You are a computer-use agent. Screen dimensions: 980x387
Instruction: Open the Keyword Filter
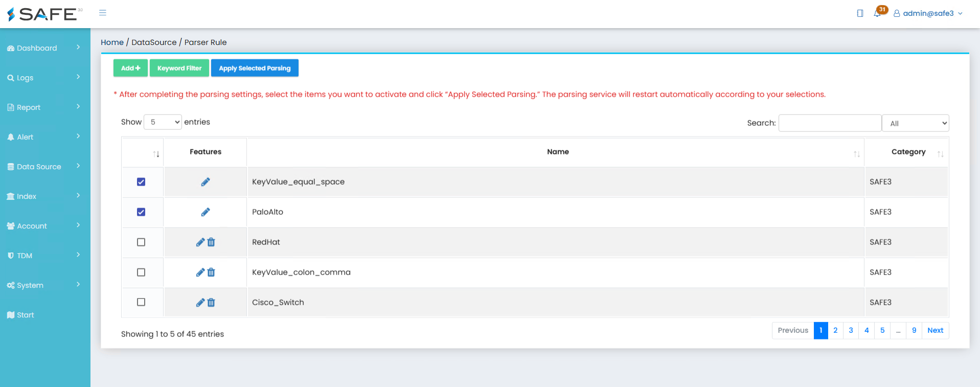point(179,68)
